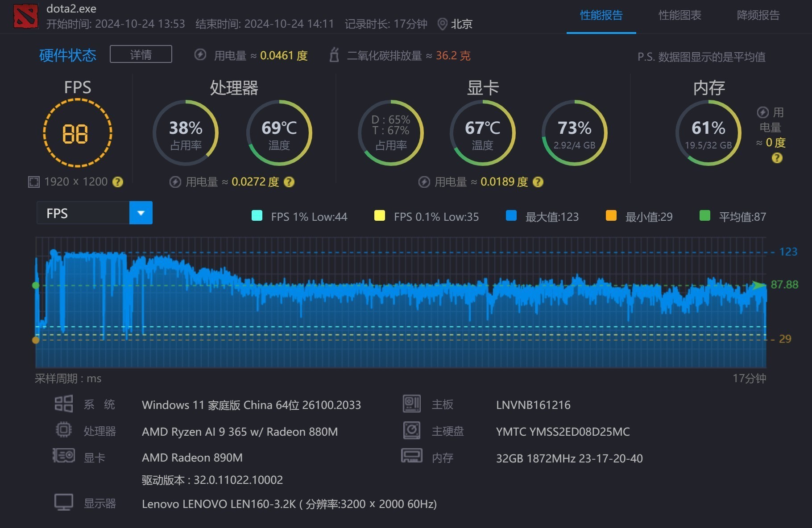
Task: Toggle the 平均值 green legend swatch
Action: point(705,216)
